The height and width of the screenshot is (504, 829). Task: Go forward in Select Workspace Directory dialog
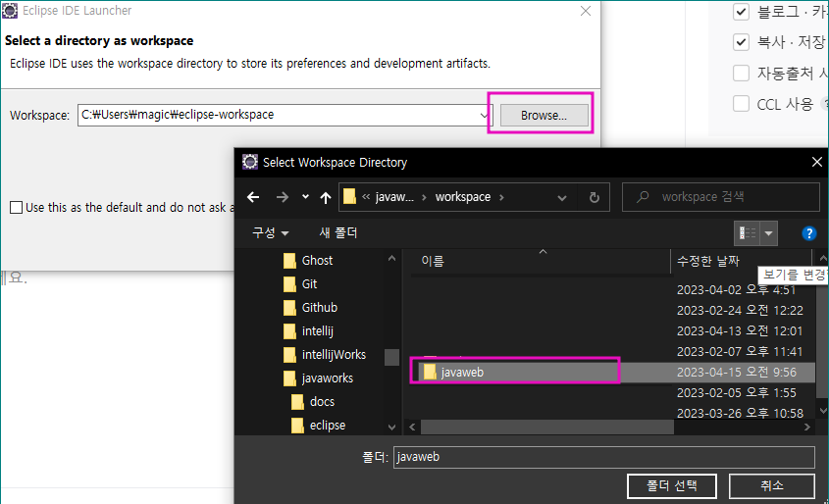pos(283,197)
